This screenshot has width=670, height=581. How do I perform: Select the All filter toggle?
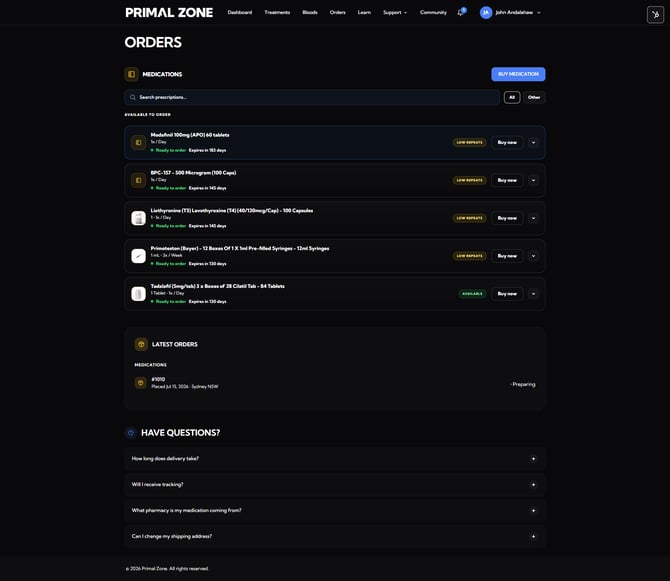512,97
